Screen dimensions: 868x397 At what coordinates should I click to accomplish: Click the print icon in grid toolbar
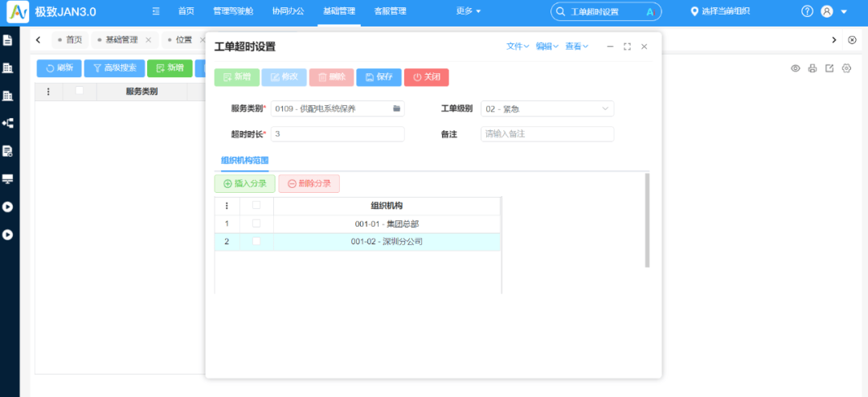pos(813,68)
